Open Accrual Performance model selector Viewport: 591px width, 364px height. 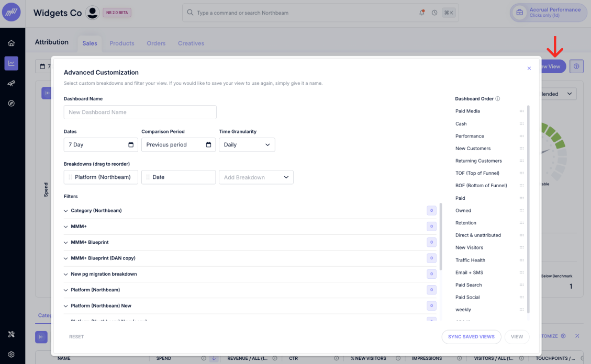(549, 13)
